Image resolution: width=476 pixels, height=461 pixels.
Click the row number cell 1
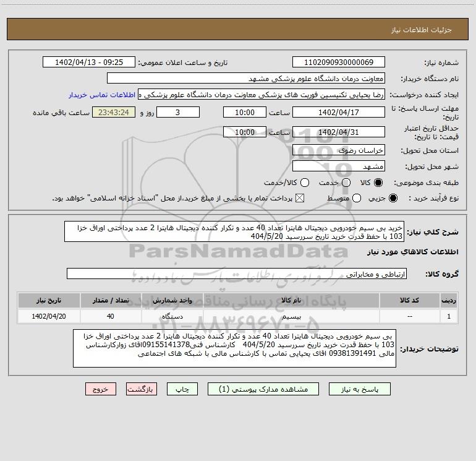[x=449, y=316]
